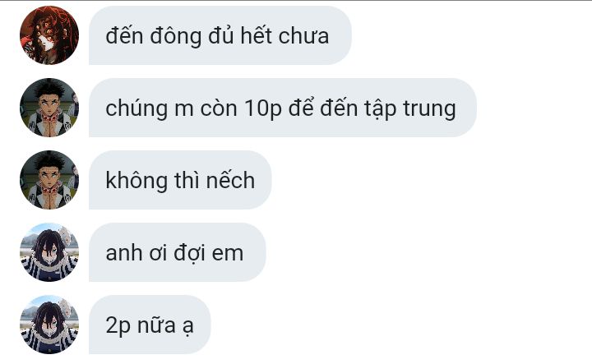Select the "chúng m còn 10p để đến tập trung" bubble
The height and width of the screenshot is (364, 592).
282,108
